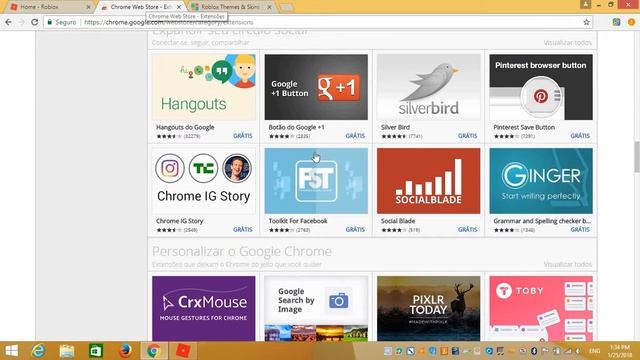The image size is (640, 360).
Task: Open a new tab with the new-tab button
Action: [287, 7]
